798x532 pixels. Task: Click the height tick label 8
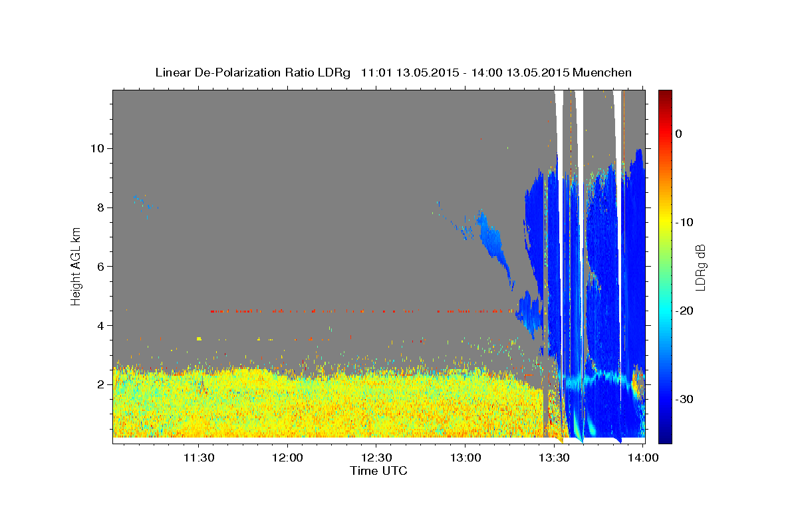click(102, 207)
